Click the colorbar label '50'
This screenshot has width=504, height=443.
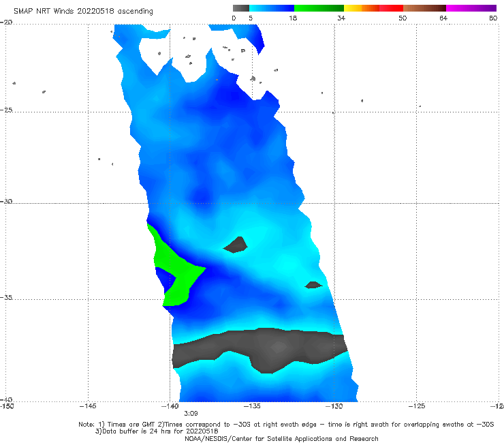[x=403, y=18]
